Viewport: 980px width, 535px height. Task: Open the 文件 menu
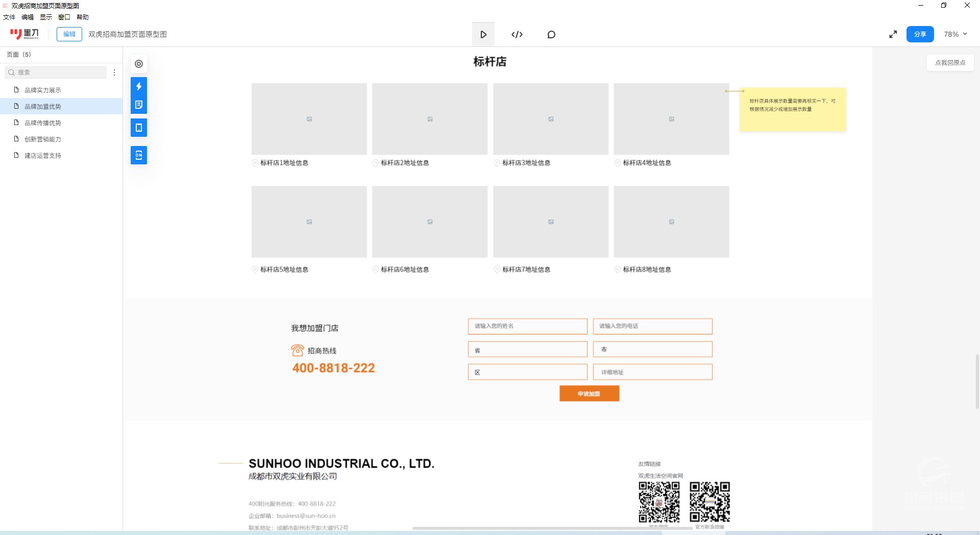[9, 17]
